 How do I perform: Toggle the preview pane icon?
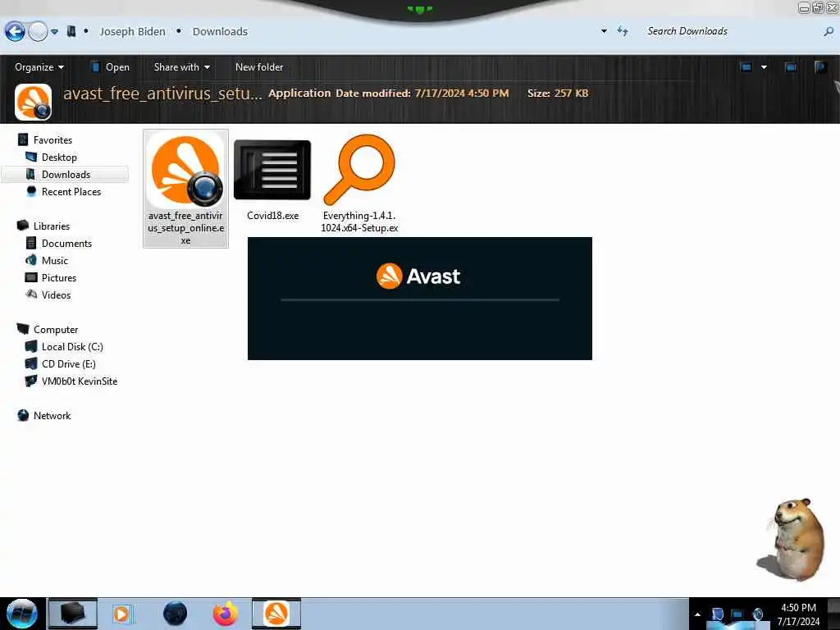(791, 67)
